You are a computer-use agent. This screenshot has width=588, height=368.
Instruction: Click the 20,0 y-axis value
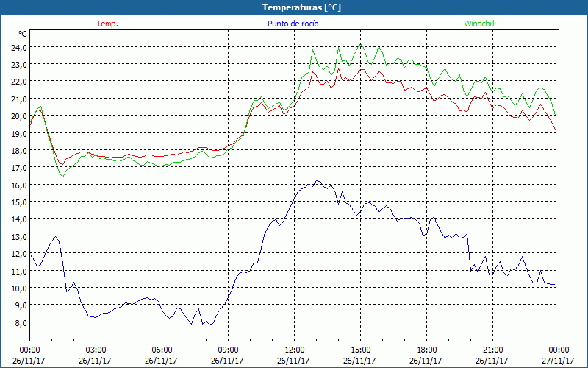point(20,116)
